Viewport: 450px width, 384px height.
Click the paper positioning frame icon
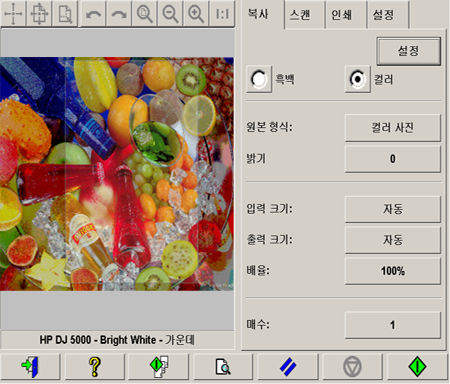pyautogui.click(x=39, y=13)
